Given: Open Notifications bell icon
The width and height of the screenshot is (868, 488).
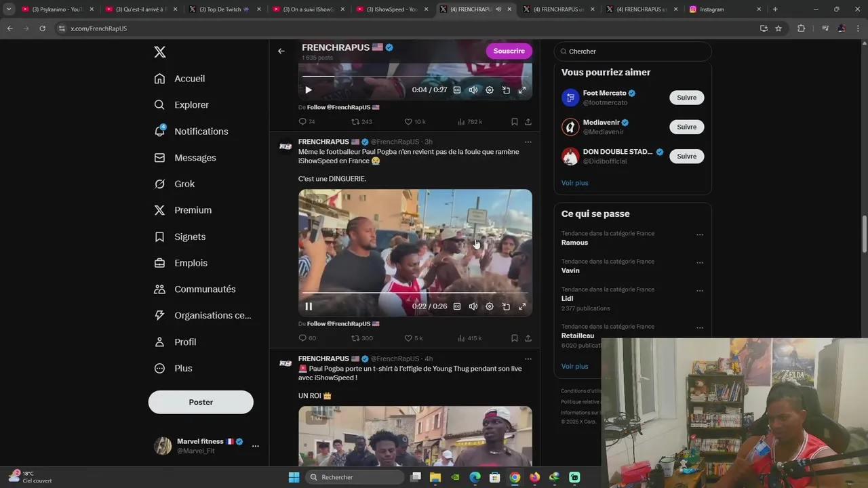Looking at the screenshot, I should point(159,131).
